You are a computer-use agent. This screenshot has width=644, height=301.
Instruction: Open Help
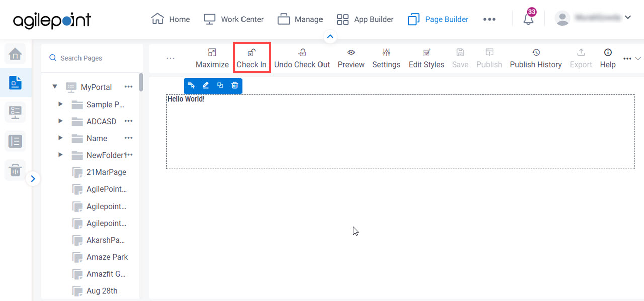pos(608,58)
